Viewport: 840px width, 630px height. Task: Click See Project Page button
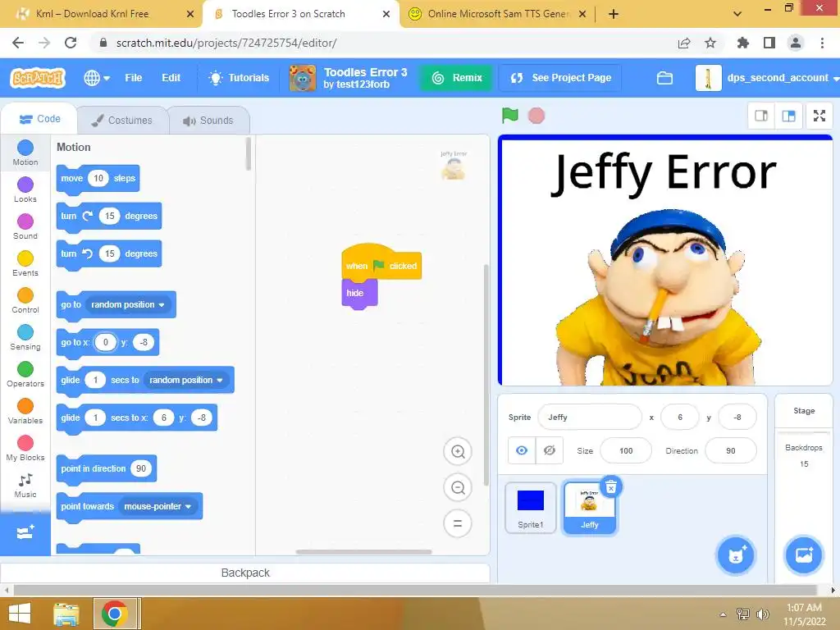(560, 78)
